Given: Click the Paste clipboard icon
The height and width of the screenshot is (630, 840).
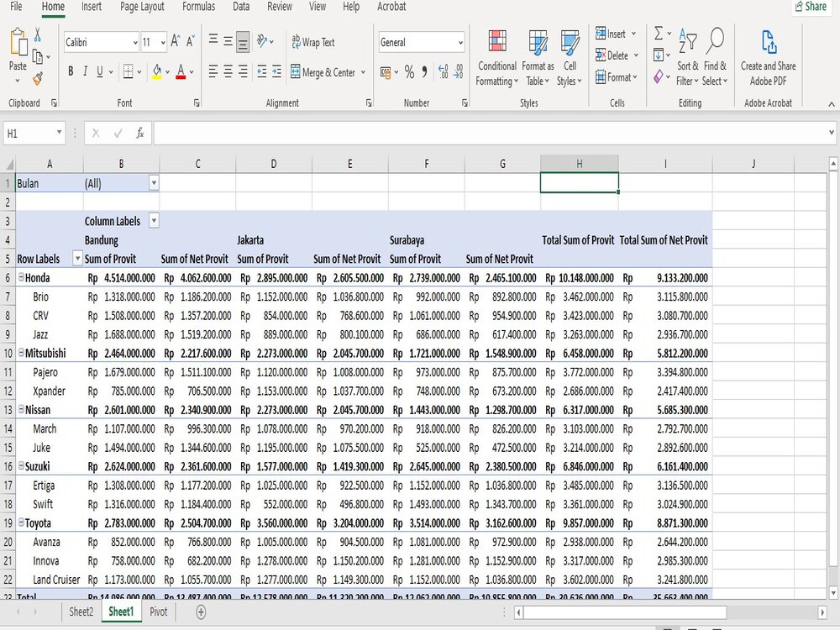Looking at the screenshot, I should click(x=18, y=43).
